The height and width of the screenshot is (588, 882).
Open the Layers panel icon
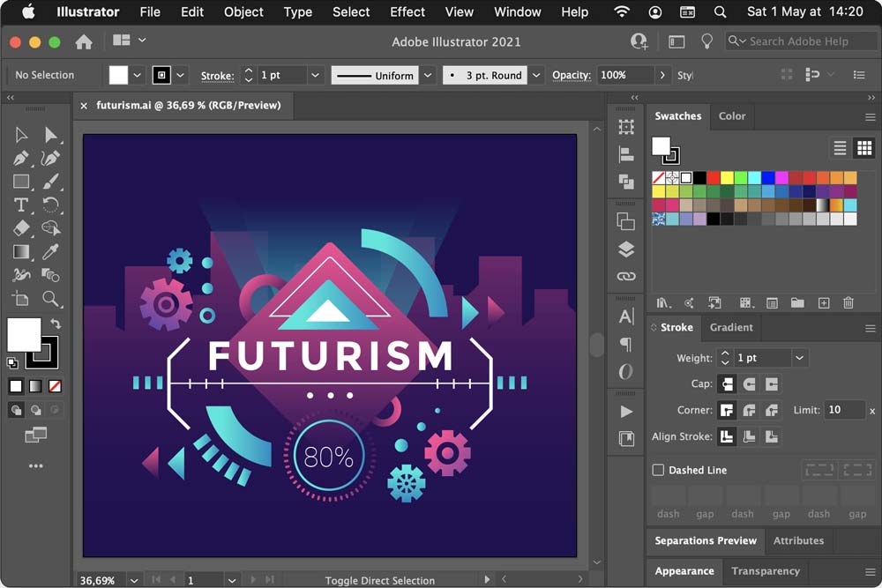pyautogui.click(x=626, y=249)
